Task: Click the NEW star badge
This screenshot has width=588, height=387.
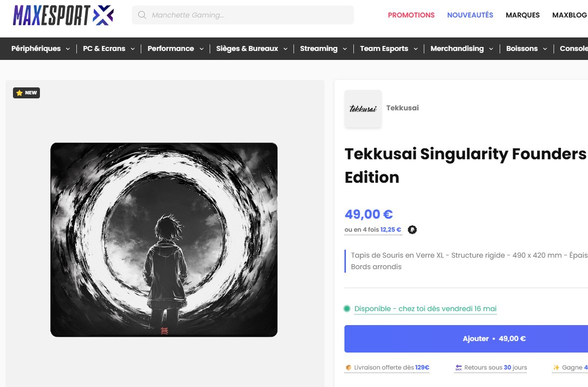Action: pos(26,92)
